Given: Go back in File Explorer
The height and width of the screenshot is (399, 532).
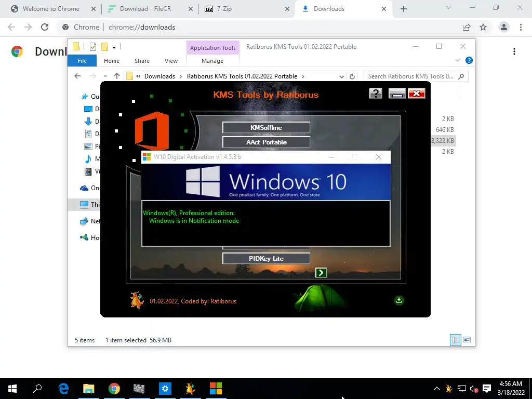Looking at the screenshot, I should (x=77, y=76).
